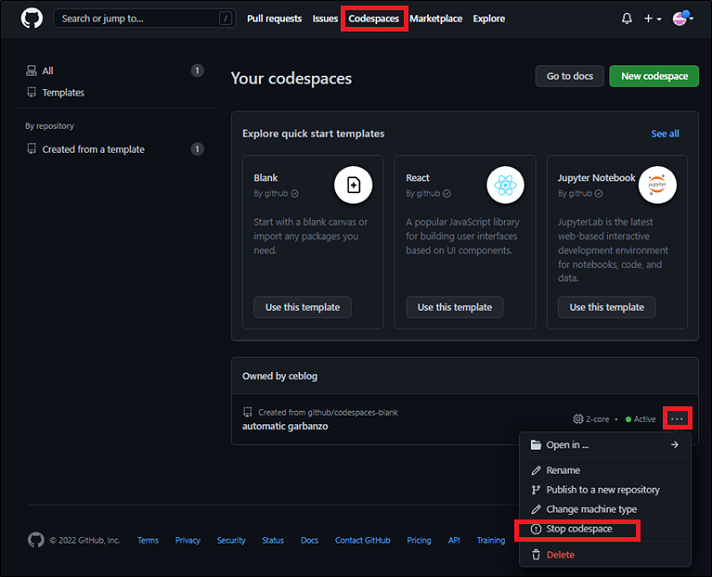The image size is (712, 577).
Task: Click the template icon beside Created from github/codespaces-blank
Action: pyautogui.click(x=247, y=412)
